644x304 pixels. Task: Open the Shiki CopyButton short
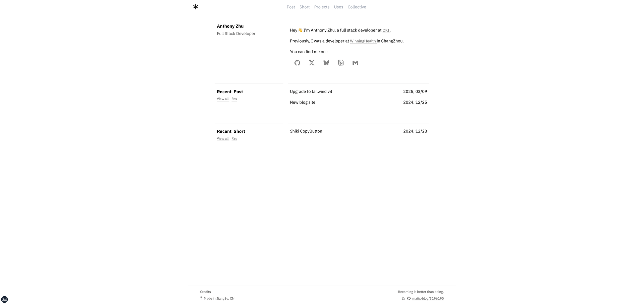tap(306, 131)
